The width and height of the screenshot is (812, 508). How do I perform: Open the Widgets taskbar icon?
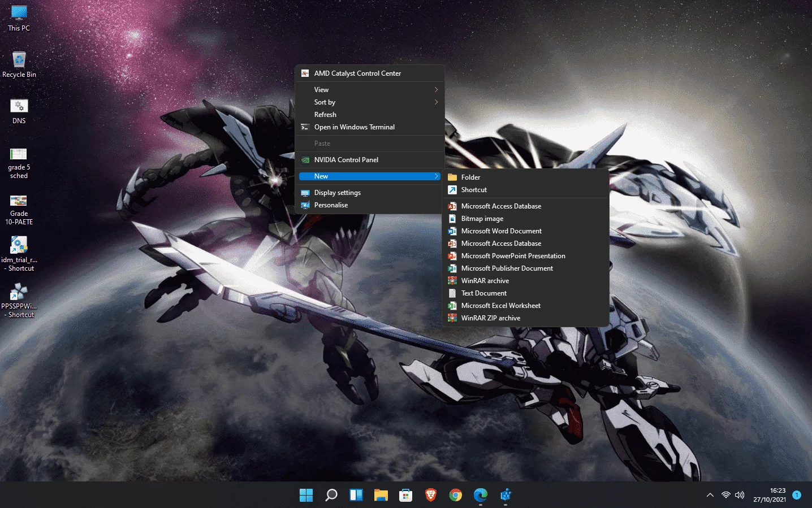click(356, 495)
